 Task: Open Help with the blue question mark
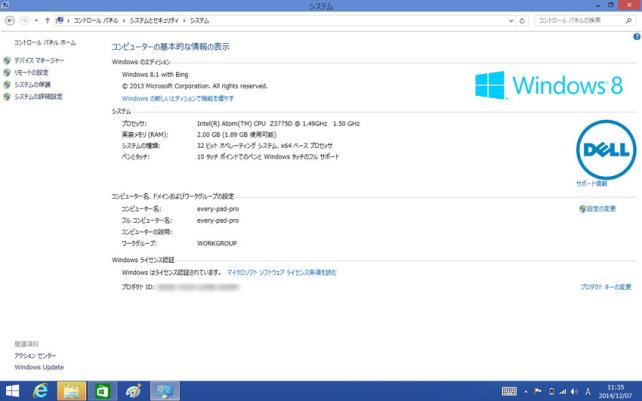pyautogui.click(x=637, y=36)
